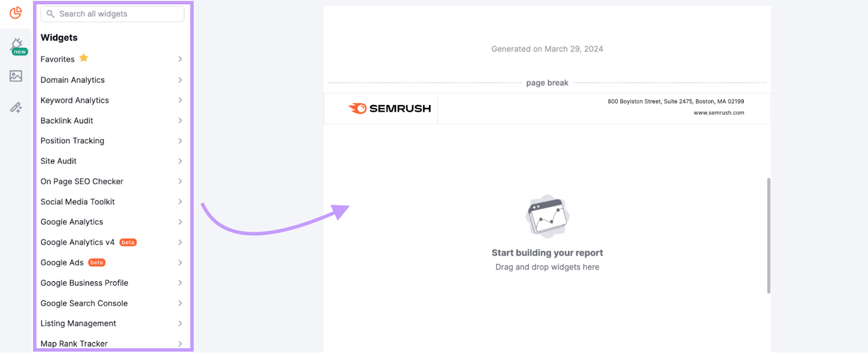Viewport: 868px width, 353px height.
Task: Expand the Google Business Profile chevron
Action: (180, 283)
